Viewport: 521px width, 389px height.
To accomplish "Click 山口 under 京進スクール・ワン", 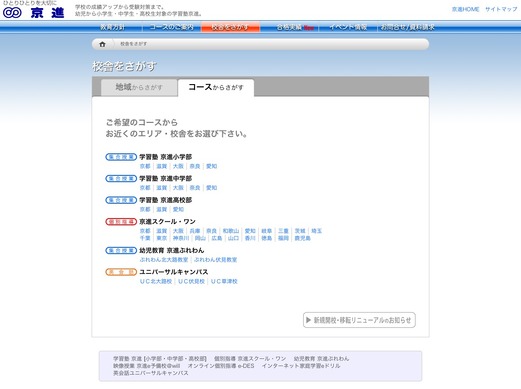I will 233,238.
